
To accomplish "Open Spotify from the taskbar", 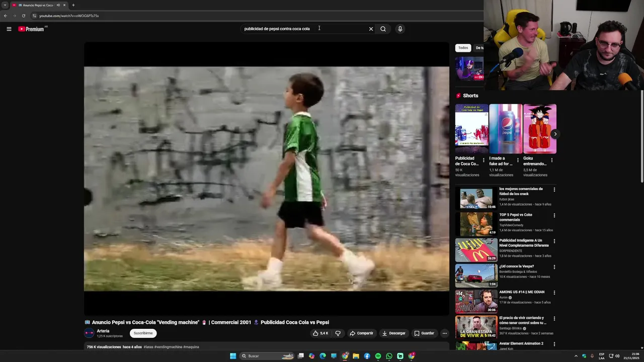I will [x=378, y=356].
